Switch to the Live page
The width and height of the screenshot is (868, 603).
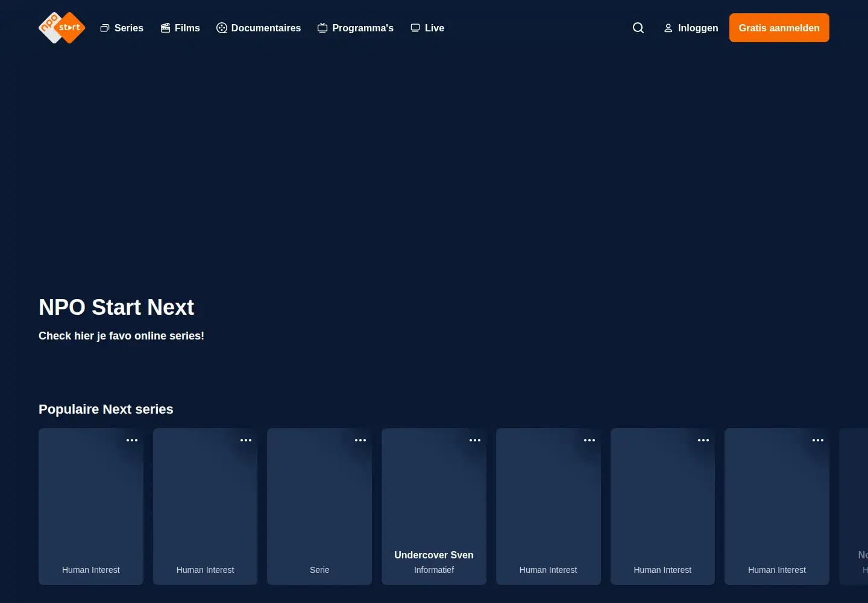pos(427,28)
